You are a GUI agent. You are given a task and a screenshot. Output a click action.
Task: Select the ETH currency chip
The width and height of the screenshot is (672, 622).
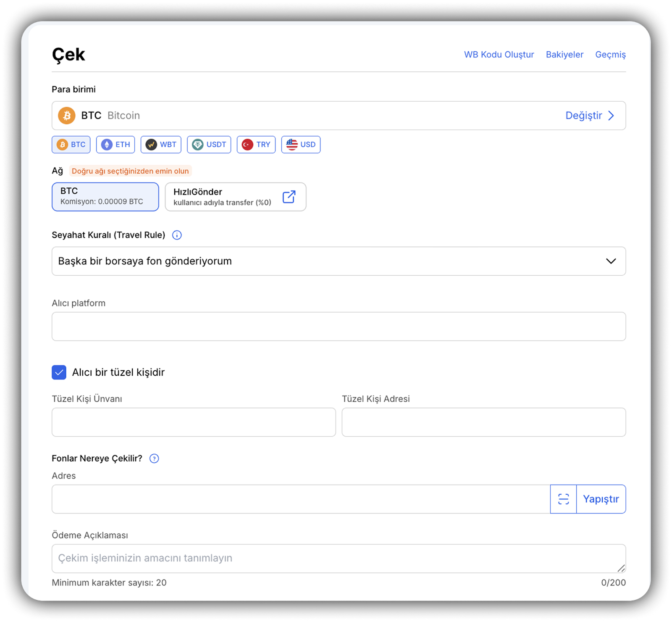pyautogui.click(x=115, y=145)
